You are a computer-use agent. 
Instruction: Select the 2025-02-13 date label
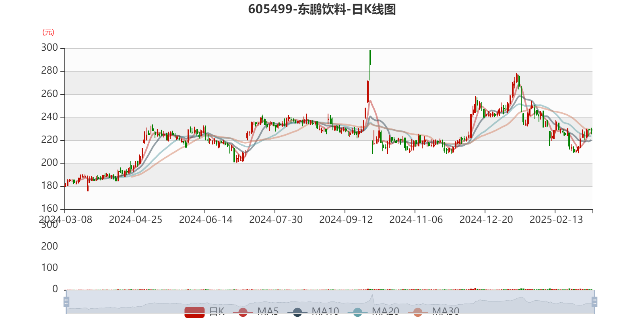click(556, 220)
